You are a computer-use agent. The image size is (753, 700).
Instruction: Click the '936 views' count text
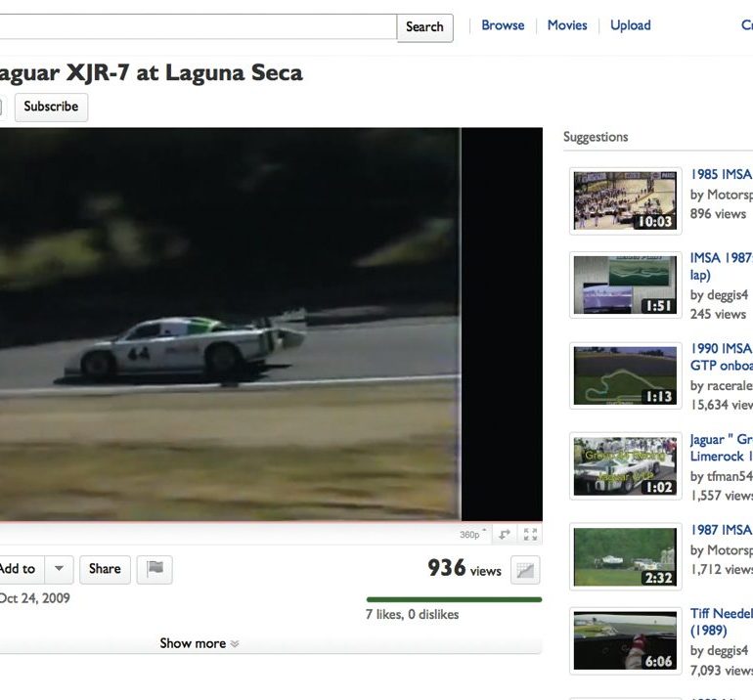[x=464, y=568]
